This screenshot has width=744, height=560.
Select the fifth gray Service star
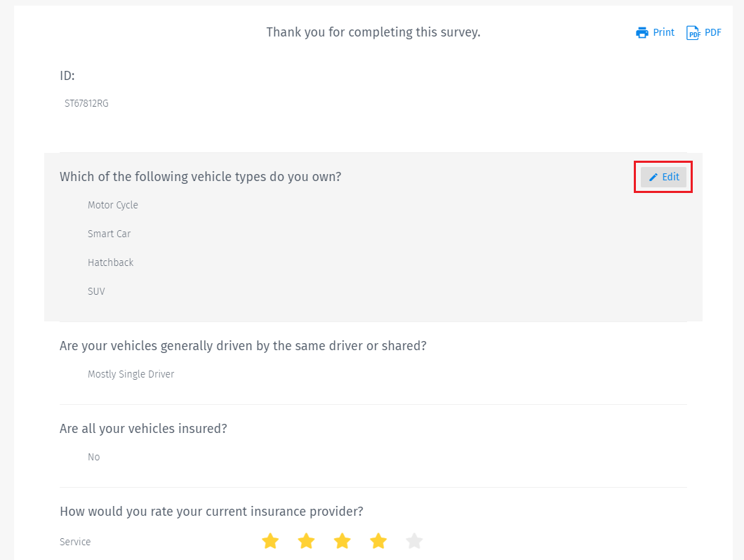415,541
